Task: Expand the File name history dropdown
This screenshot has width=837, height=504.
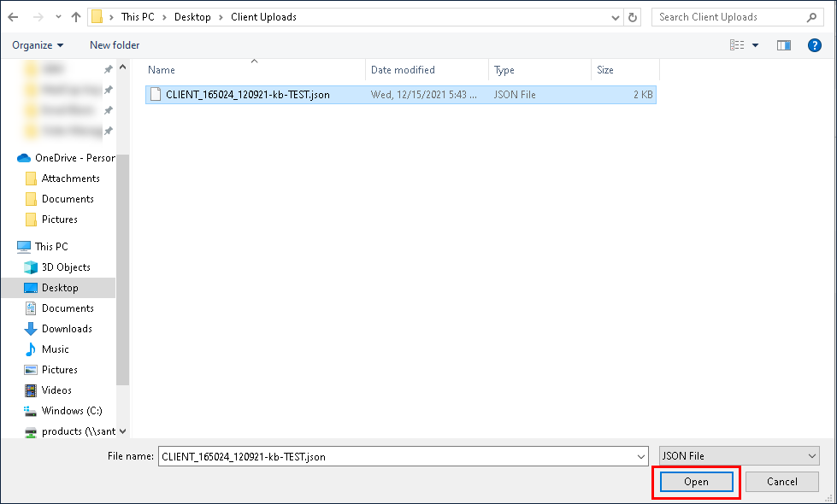Action: click(x=641, y=456)
